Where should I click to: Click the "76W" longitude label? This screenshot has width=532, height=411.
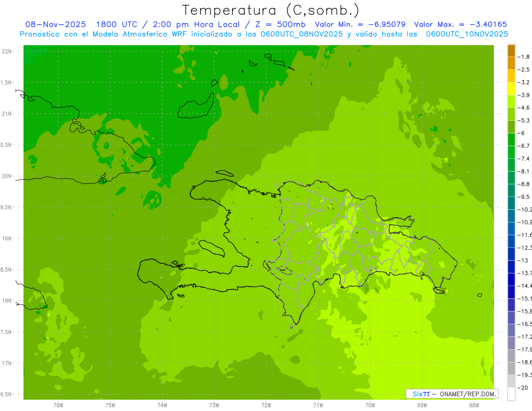pyautogui.click(x=58, y=405)
